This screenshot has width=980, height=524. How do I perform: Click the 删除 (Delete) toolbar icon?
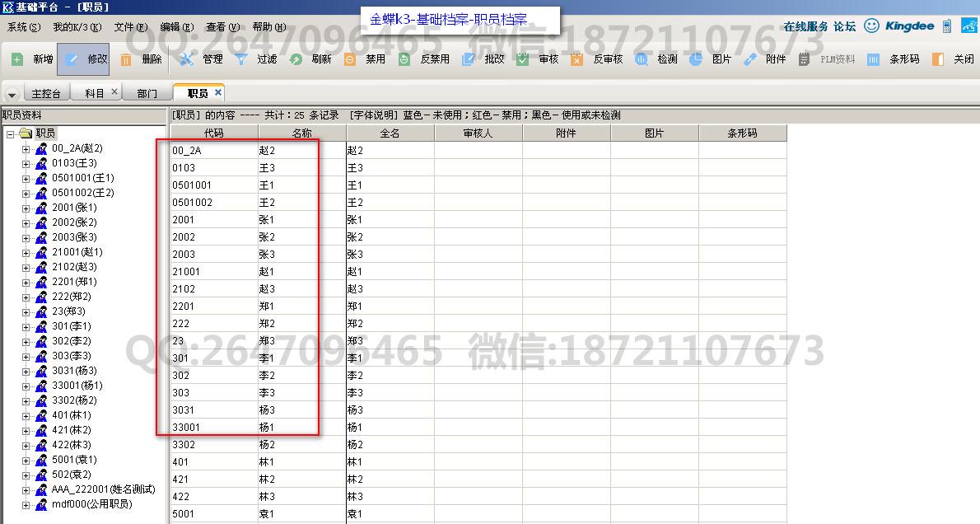click(126, 59)
